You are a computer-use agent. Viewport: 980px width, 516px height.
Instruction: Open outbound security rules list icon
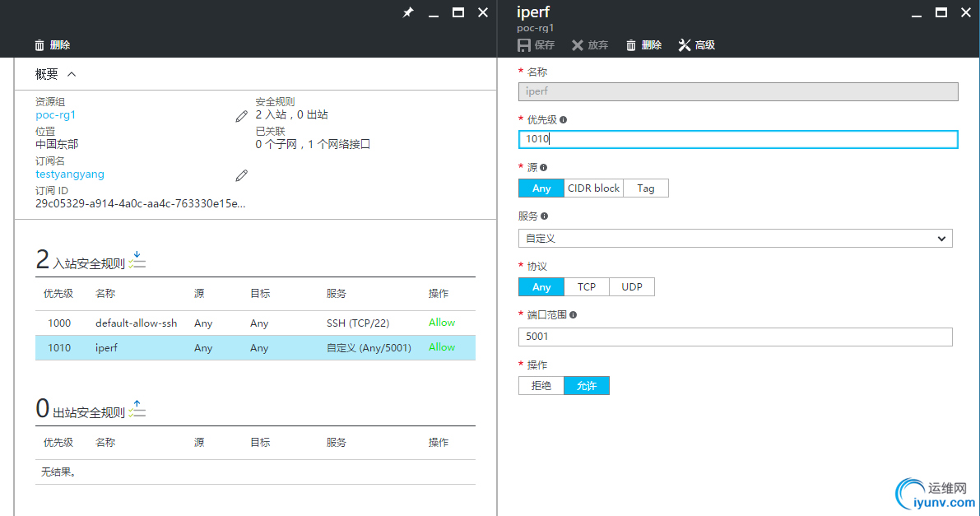pyautogui.click(x=137, y=409)
